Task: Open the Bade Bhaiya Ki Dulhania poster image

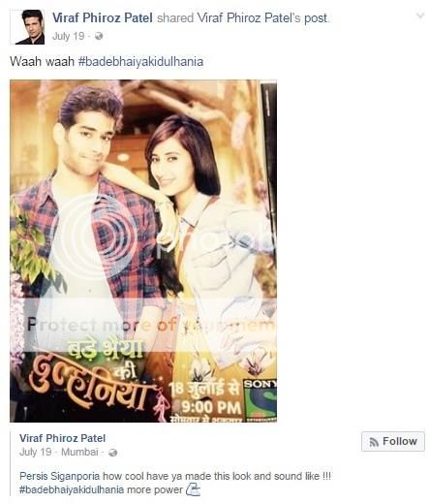Action: (143, 251)
